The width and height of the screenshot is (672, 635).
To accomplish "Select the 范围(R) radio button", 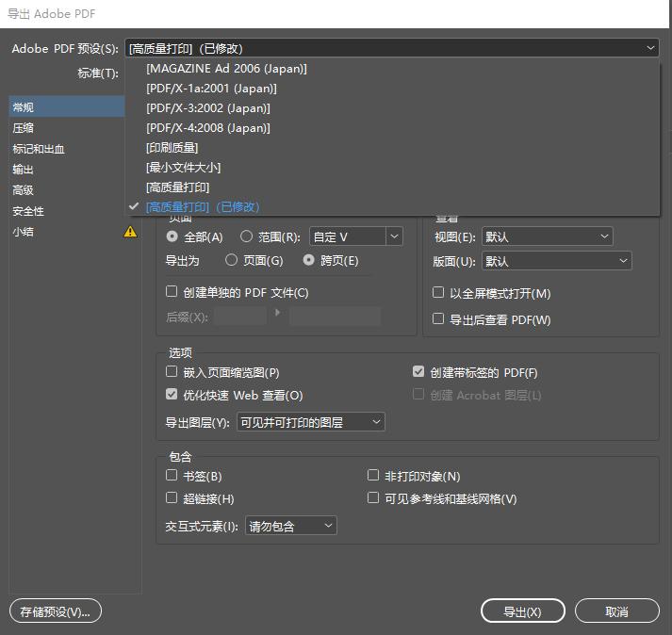I will (x=246, y=236).
